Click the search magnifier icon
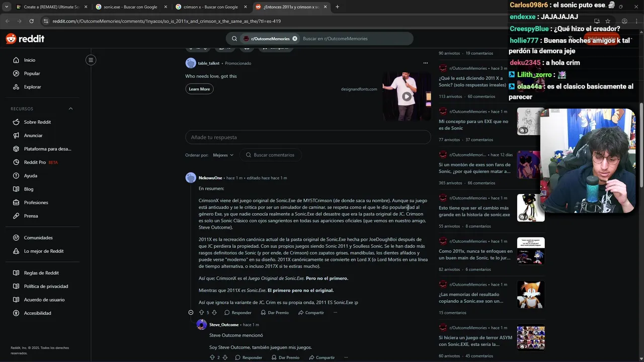 point(234,39)
